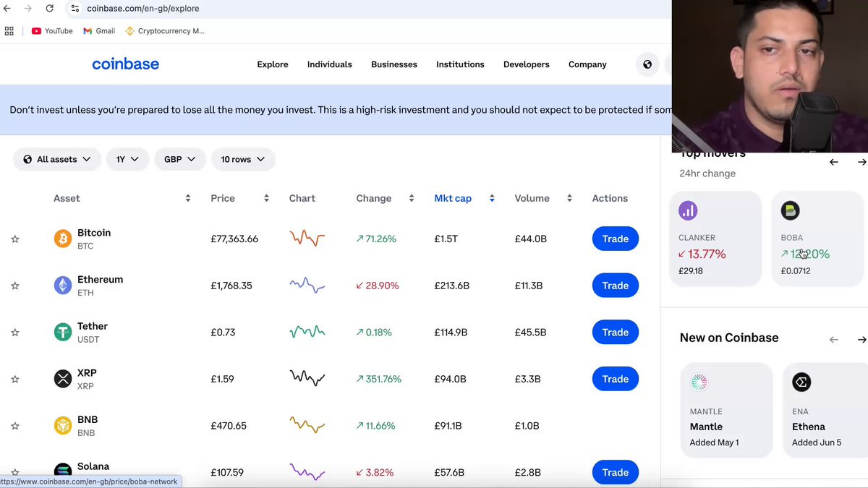Click Ethereum market cap £213.6B

(x=452, y=286)
